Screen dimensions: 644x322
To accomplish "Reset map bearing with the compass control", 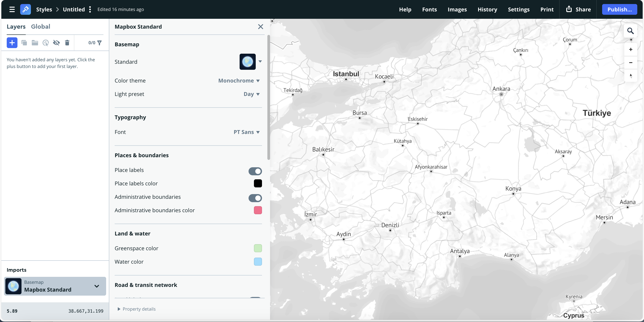I will (x=631, y=76).
